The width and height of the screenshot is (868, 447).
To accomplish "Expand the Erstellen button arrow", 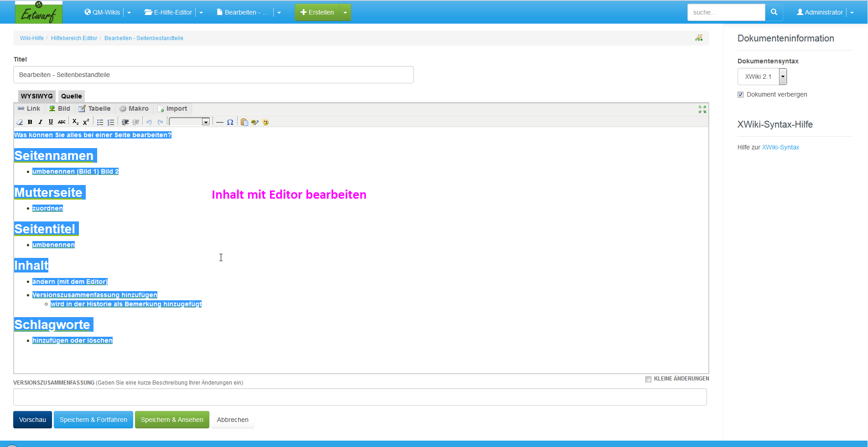I will [x=345, y=12].
